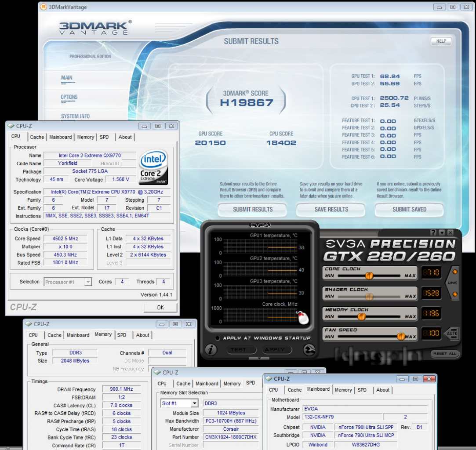Open Mainboard tab in CPU-Z CPU window
476x450 pixels.
point(60,137)
